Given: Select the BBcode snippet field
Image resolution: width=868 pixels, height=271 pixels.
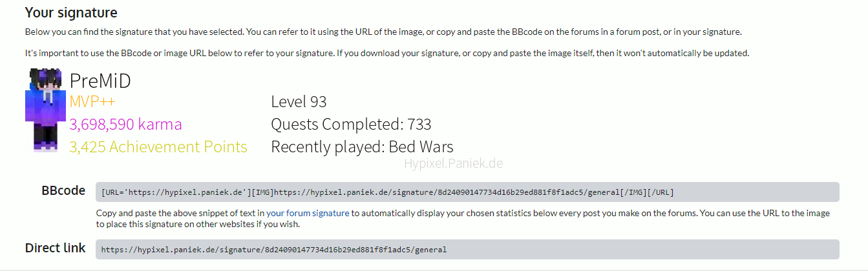Looking at the screenshot, I should coord(467,192).
